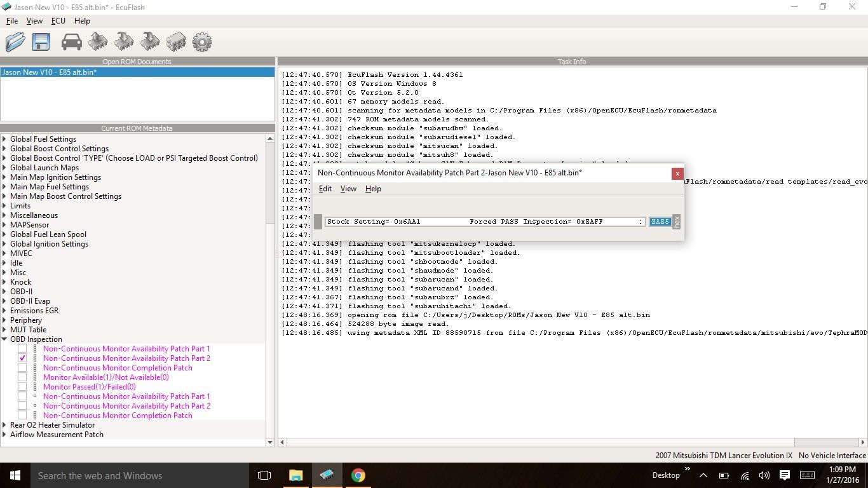Click the EAE5 value cell
The width and height of the screenshot is (868, 488).
(660, 222)
